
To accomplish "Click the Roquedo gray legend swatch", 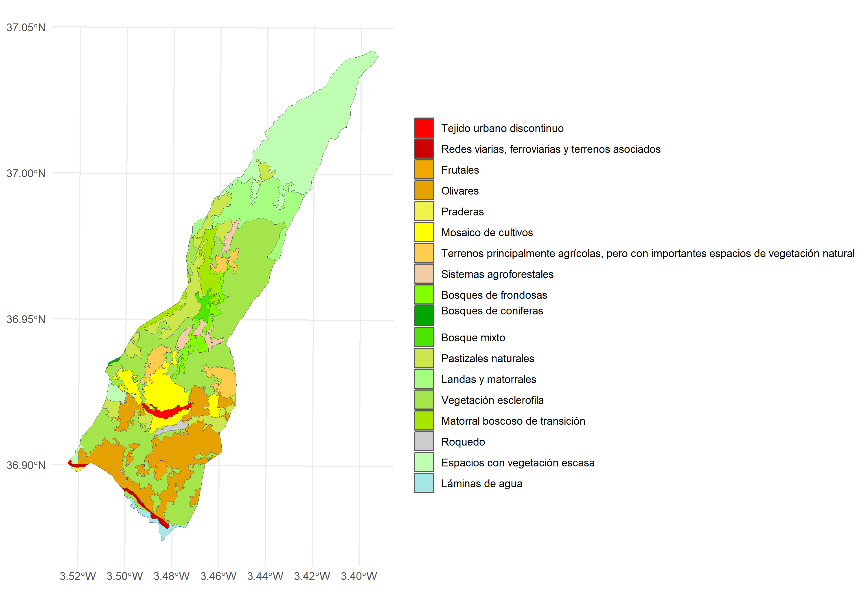I will pos(424,442).
